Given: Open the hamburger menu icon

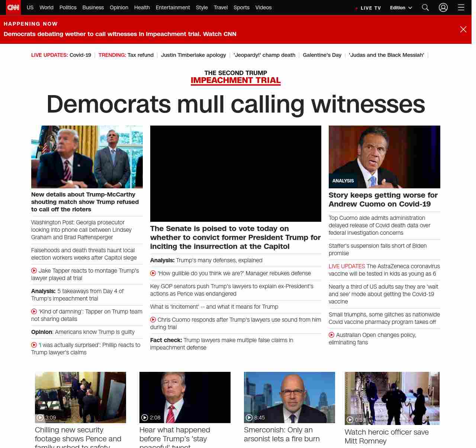Looking at the screenshot, I should click(x=461, y=7).
